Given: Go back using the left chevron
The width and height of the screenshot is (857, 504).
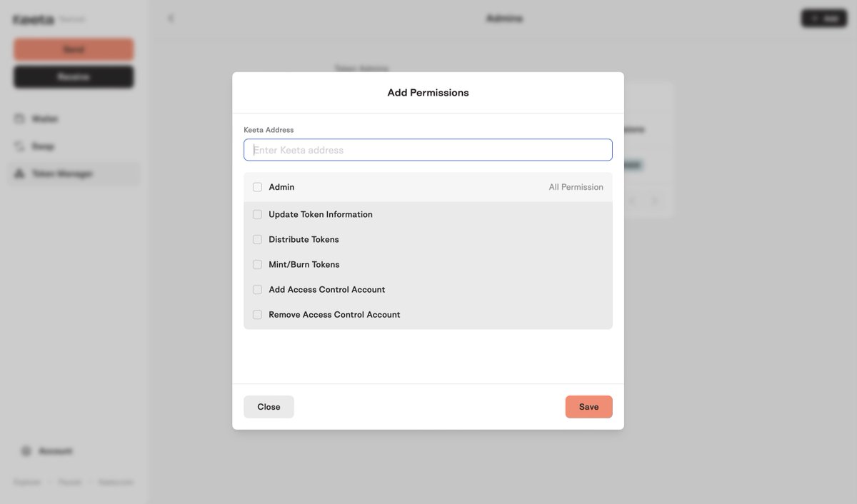Looking at the screenshot, I should (x=171, y=18).
